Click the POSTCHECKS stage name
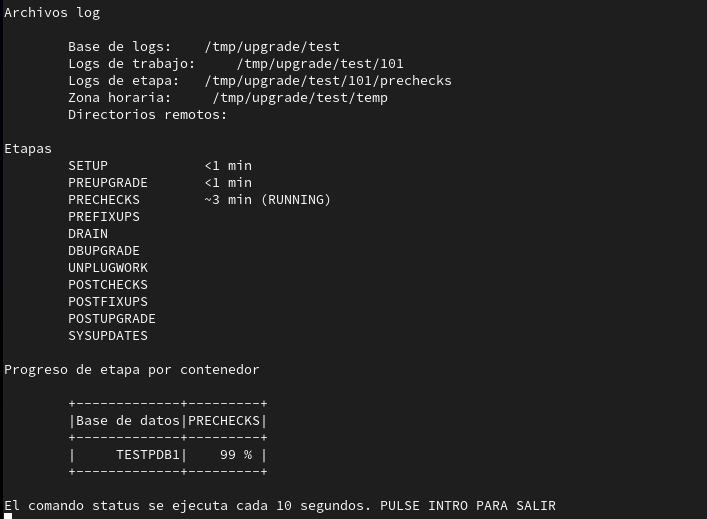Viewport: 707px width, 519px height. coord(108,285)
